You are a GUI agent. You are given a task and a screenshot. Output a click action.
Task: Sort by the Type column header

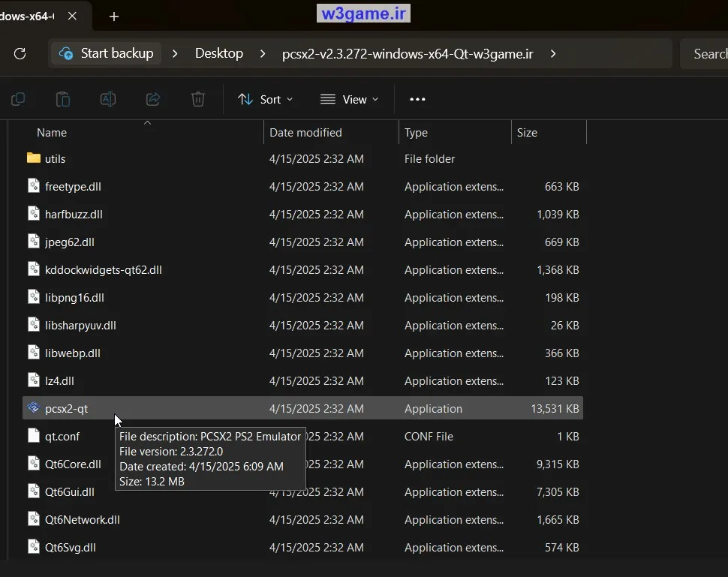click(x=455, y=133)
